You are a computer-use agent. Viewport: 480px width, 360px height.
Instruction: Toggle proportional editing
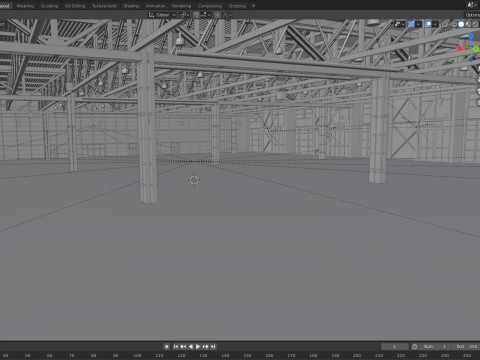tap(217, 15)
